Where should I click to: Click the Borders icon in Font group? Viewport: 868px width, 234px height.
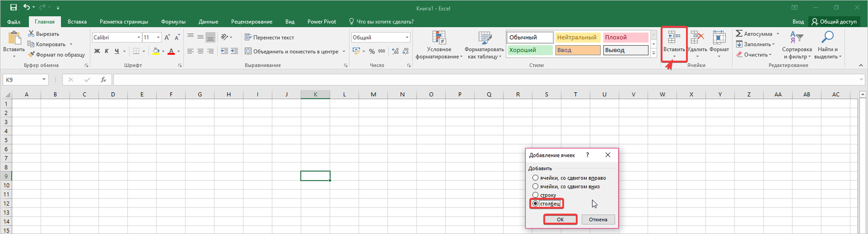[x=136, y=51]
